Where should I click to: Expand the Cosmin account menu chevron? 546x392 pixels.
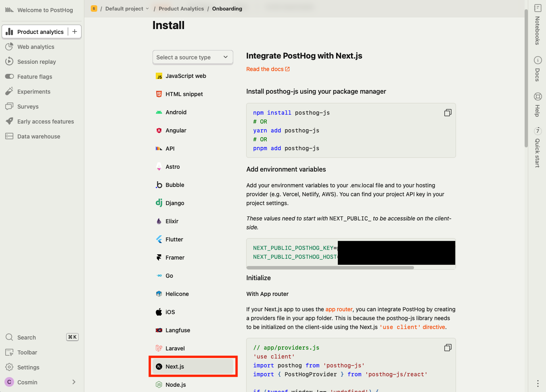74,382
